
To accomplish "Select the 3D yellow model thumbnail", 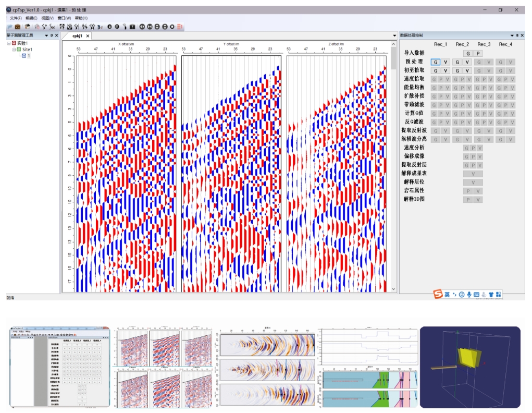I will (470, 367).
